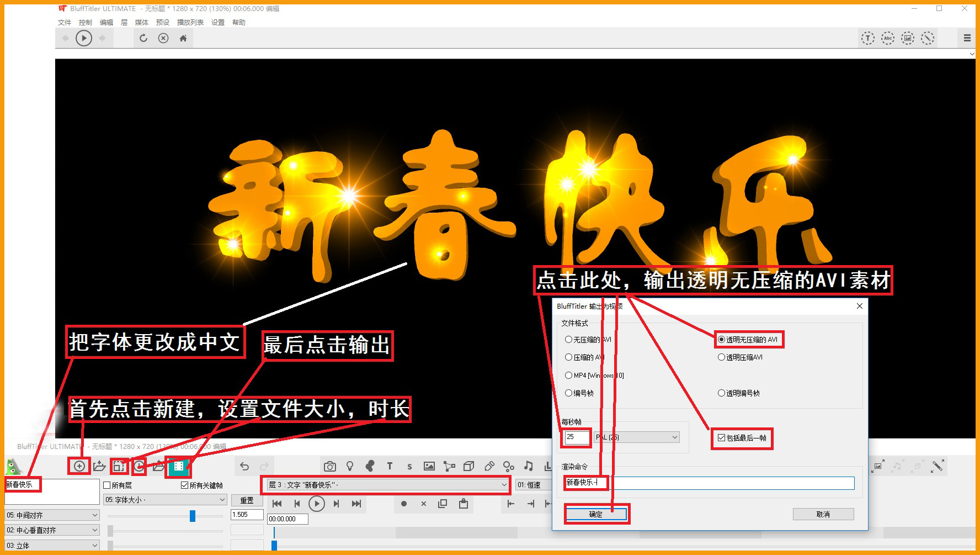Select the 编号帧 numbered frames radio
Image resolution: width=980 pixels, height=555 pixels.
click(579, 393)
